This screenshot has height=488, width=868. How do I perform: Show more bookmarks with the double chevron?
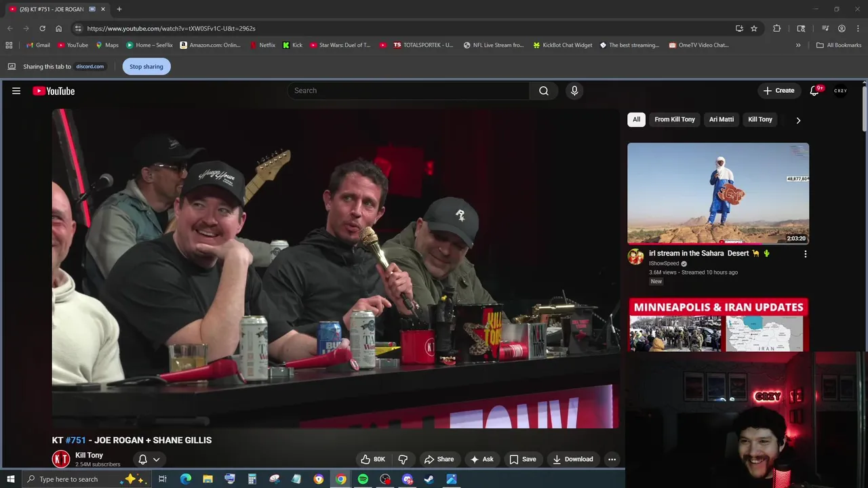(798, 45)
